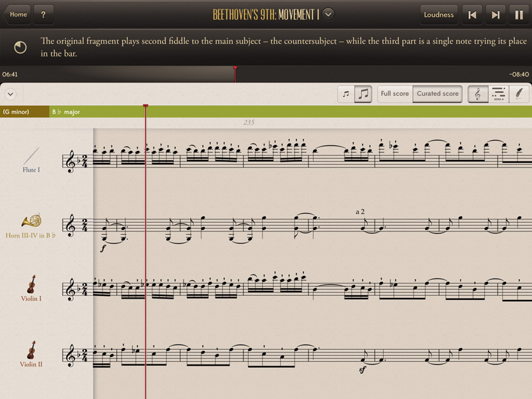Screen dimensions: 532x399
Task: Click the B♭ major key segment
Action: (x=291, y=112)
